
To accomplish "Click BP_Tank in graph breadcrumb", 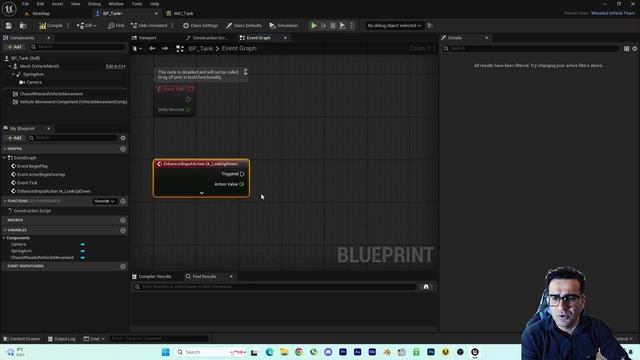I will (x=200, y=49).
